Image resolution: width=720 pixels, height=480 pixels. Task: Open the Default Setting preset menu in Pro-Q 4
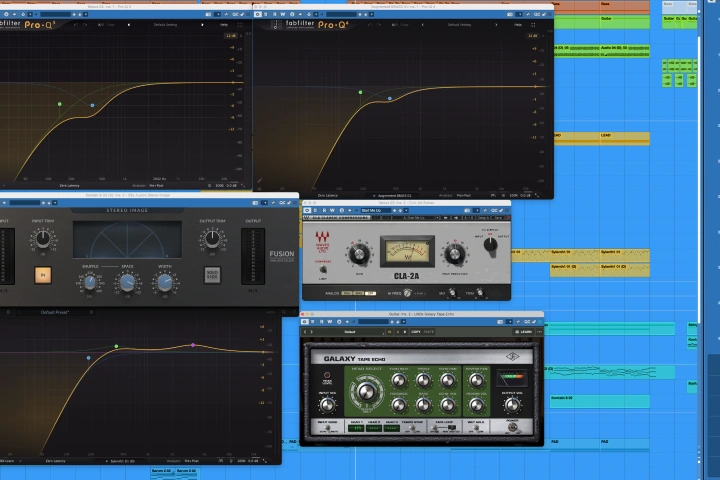459,24
